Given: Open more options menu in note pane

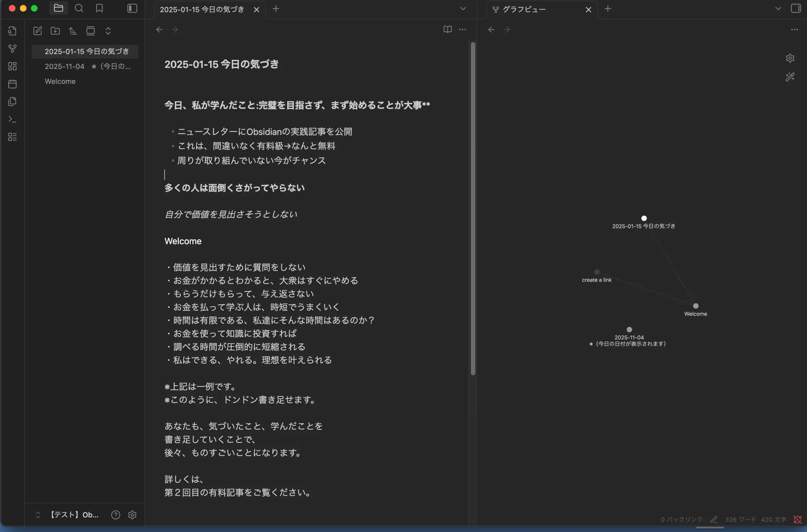Looking at the screenshot, I should 462,30.
